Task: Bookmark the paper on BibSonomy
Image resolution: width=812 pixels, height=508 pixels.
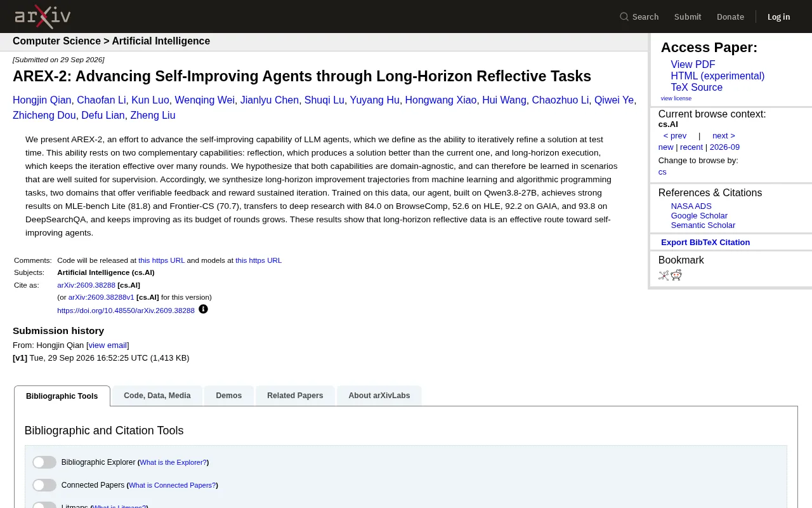Action: pyautogui.click(x=664, y=275)
